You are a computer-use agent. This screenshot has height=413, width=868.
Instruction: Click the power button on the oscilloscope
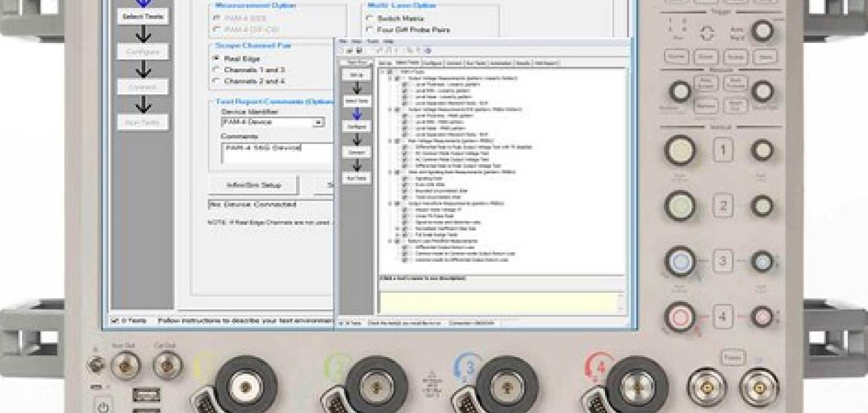click(x=103, y=407)
